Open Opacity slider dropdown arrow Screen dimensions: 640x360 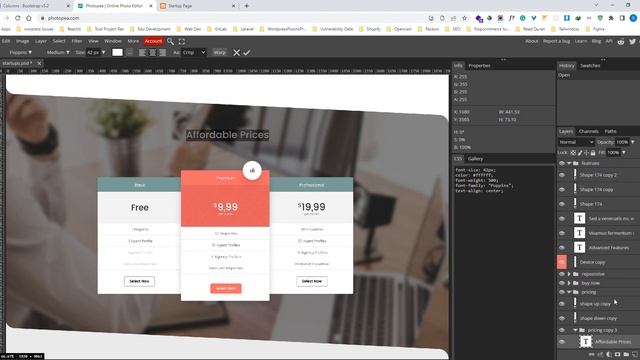pyautogui.click(x=633, y=142)
